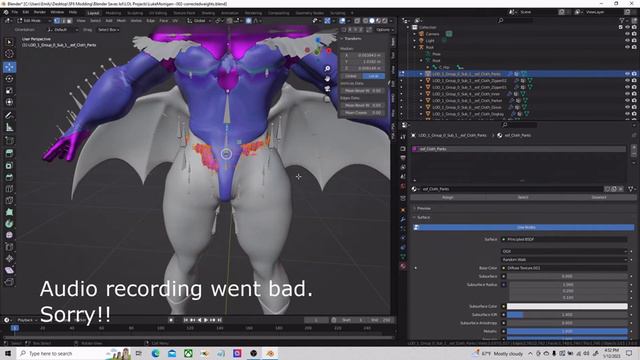The width and height of the screenshot is (640, 360).
Task: Hide the Cloth_Zipper02 mesh via eye icon
Action: pos(627,80)
